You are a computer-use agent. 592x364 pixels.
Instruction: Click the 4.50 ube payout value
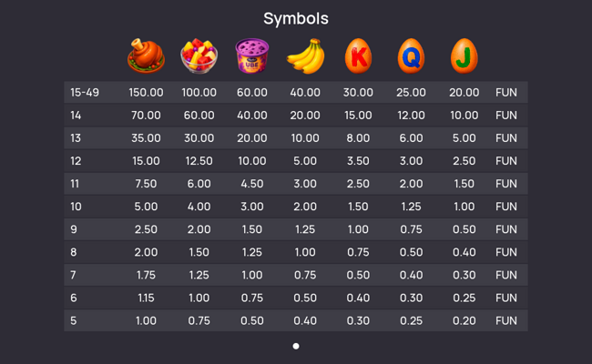coord(251,184)
